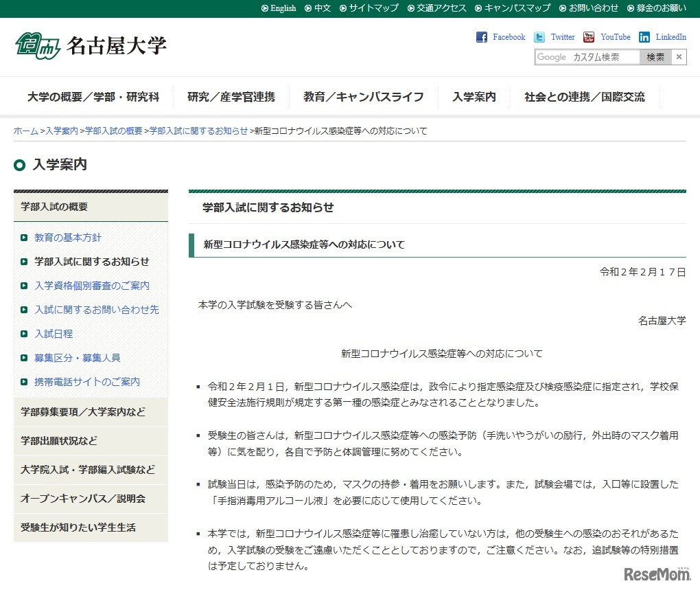Click the LinkedIn icon
700x590 pixels.
(x=645, y=37)
